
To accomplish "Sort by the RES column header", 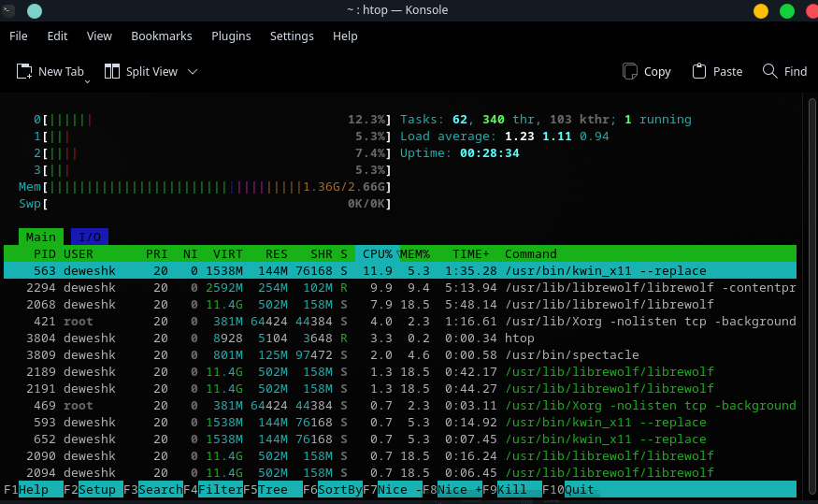I will 276,254.
